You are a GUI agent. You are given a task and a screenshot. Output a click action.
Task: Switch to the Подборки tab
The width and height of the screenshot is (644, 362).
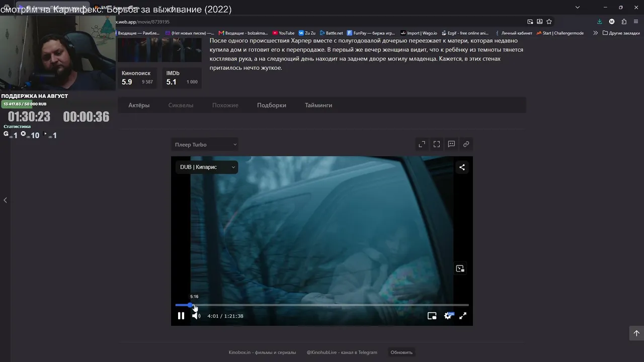pos(272,105)
